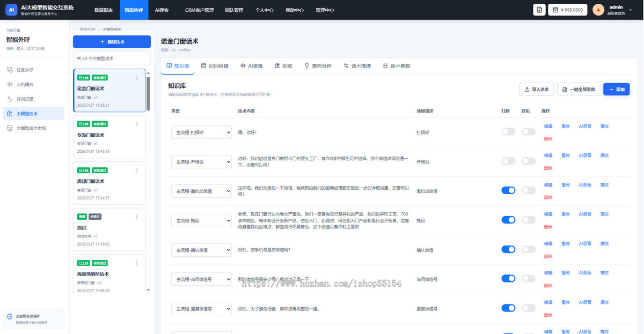Click the 一键全部录音 button
Image resolution: width=644 pixels, height=334 pixels.
coord(579,90)
